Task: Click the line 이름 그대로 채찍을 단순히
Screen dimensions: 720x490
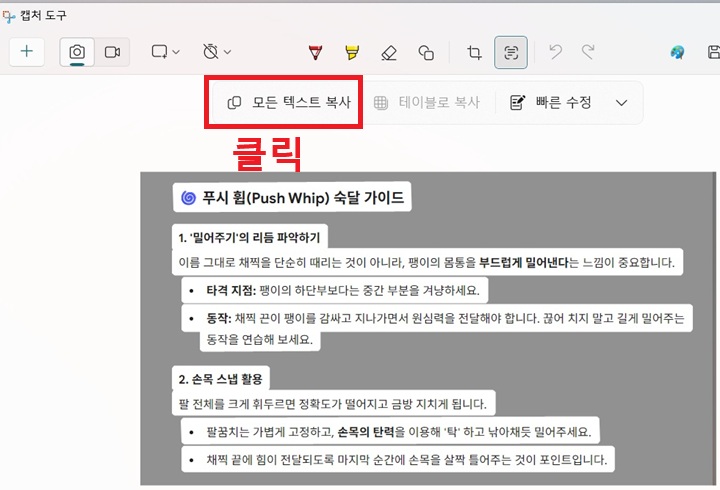Action: [x=427, y=263]
